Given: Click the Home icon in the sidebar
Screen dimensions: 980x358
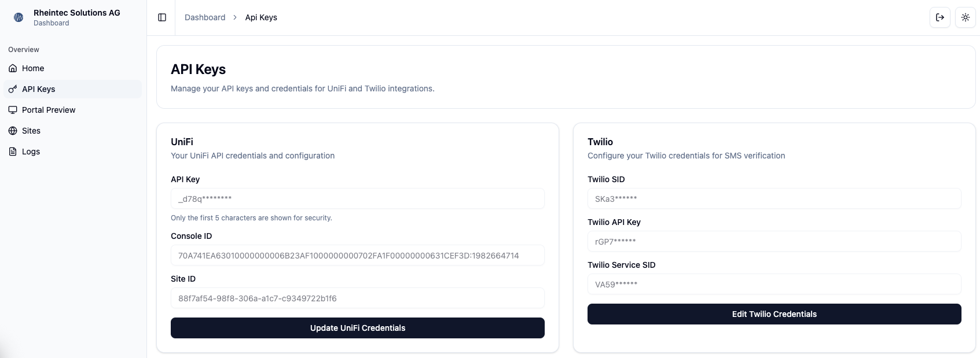Looking at the screenshot, I should click(x=12, y=68).
